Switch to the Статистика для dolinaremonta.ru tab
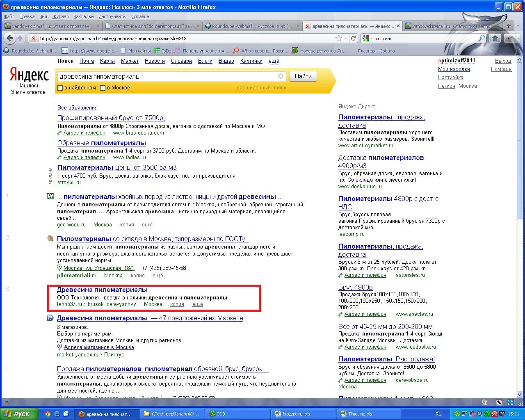Image resolution: width=525 pixels, height=420 pixels. tap(153, 26)
